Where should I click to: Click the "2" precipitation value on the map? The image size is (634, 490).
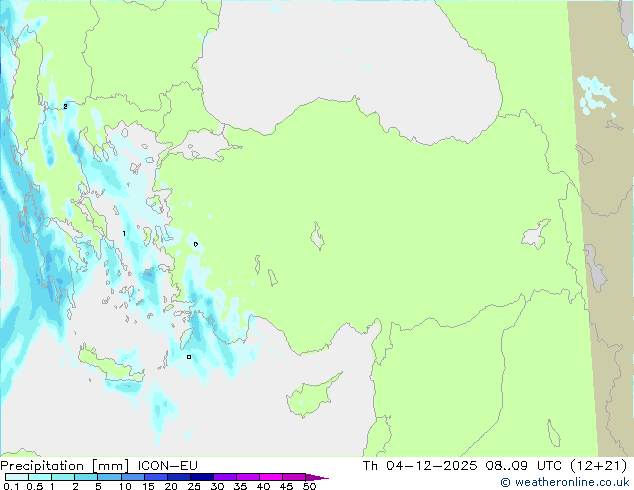65,106
